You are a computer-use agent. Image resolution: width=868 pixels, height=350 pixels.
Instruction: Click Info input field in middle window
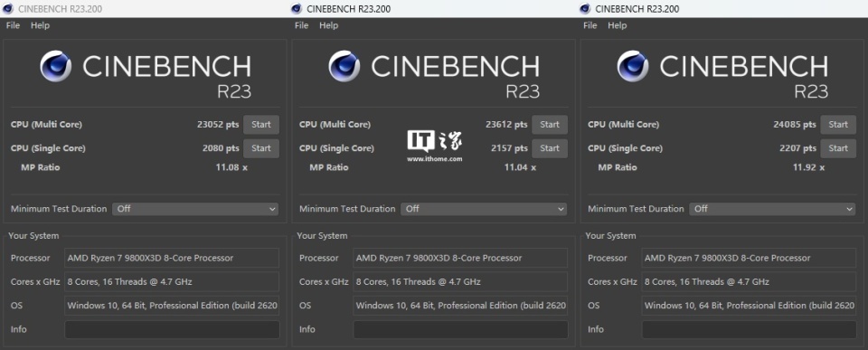pyautogui.click(x=460, y=329)
